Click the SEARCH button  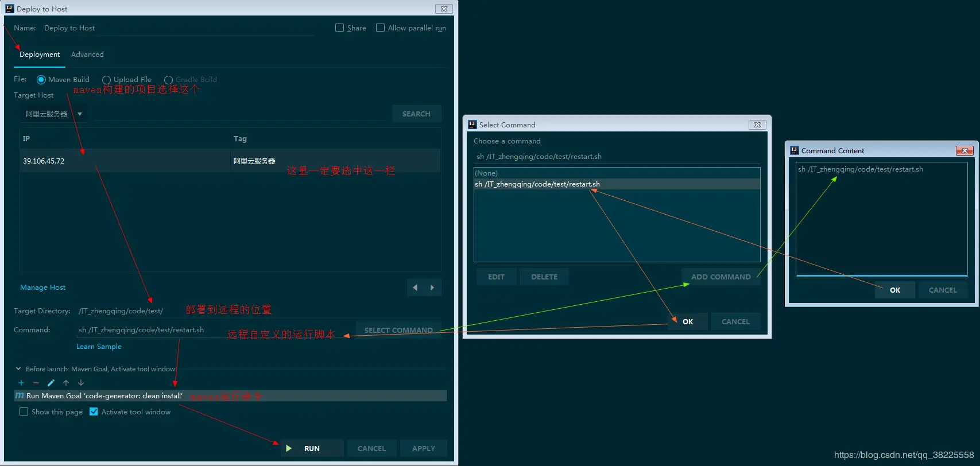(416, 114)
